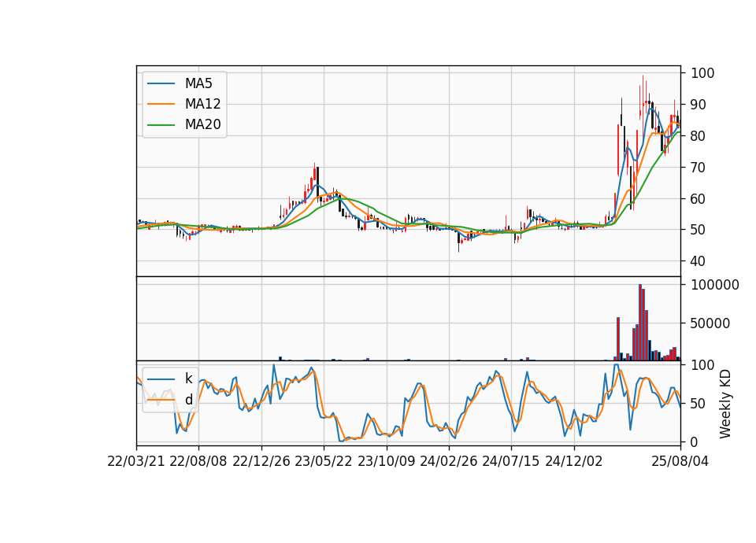Viewport: 756px width, 543px height.
Task: Click the 24/12/02 date tick label
Action: click(574, 461)
